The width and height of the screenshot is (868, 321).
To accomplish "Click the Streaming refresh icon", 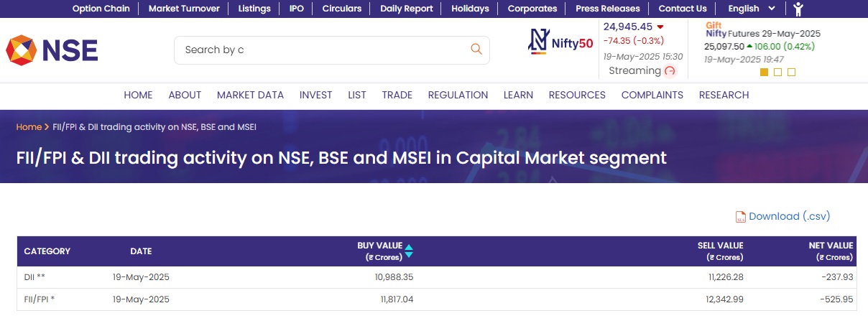I will [x=670, y=70].
